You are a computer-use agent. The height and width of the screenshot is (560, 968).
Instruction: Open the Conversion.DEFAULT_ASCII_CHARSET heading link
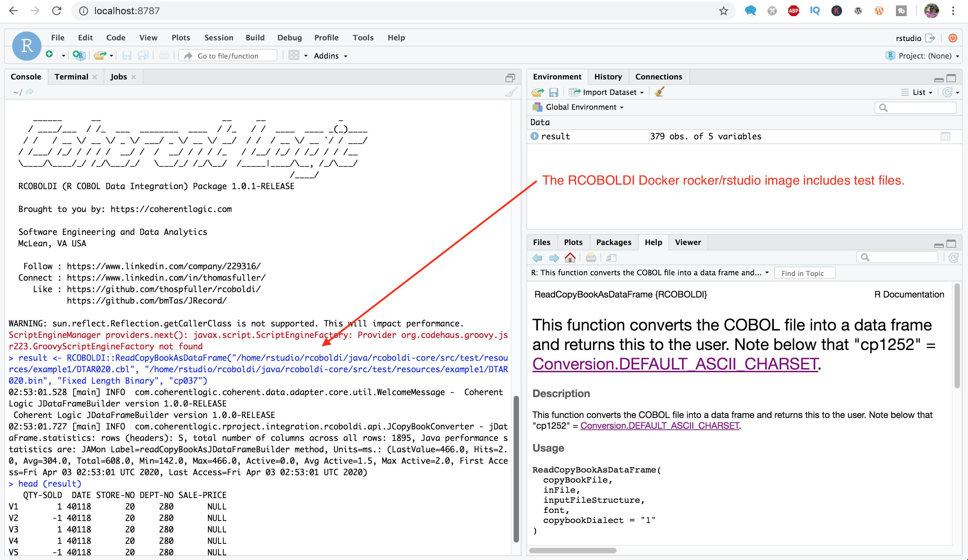click(x=675, y=364)
